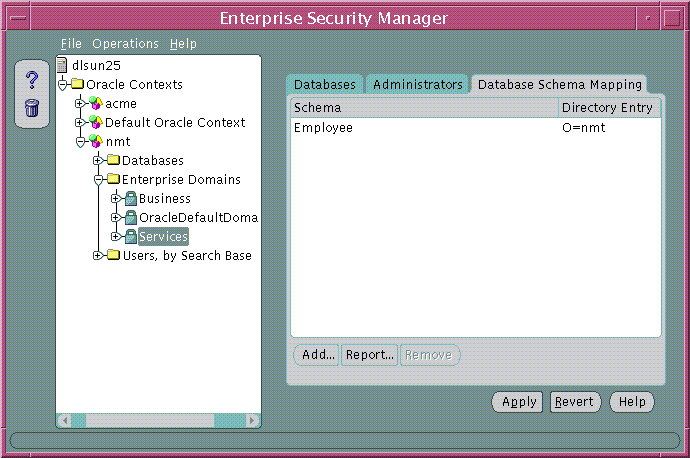690x458 pixels.
Task: Click the O=nmt directory entry cell
Action: point(584,128)
